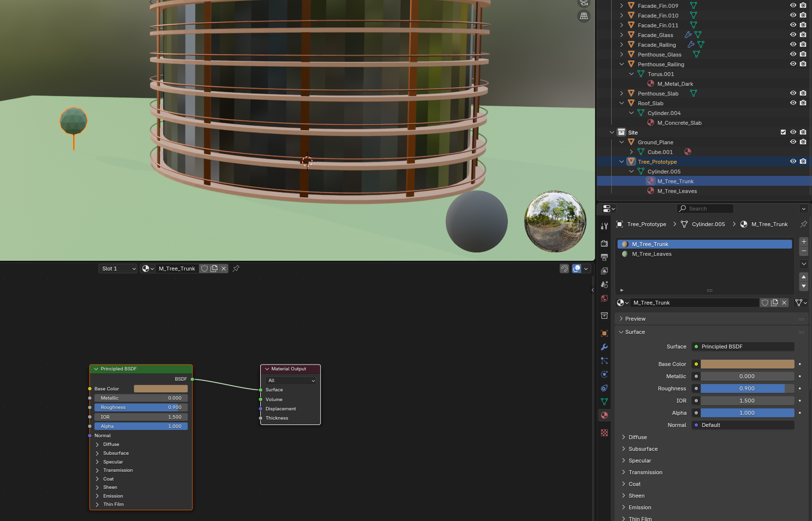
Task: Open the Output properties tab icon
Action: point(604,257)
